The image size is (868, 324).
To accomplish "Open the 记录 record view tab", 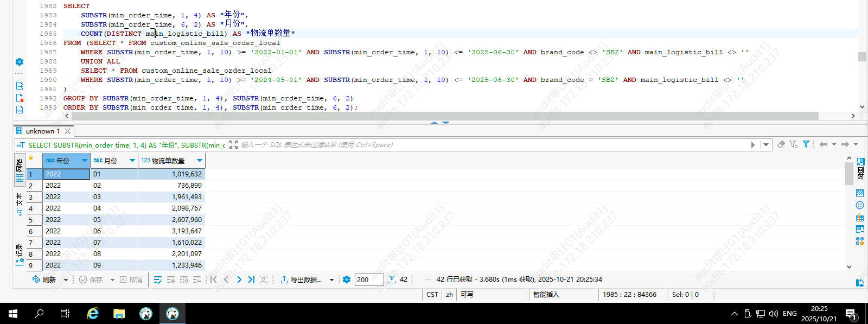I will point(20,254).
